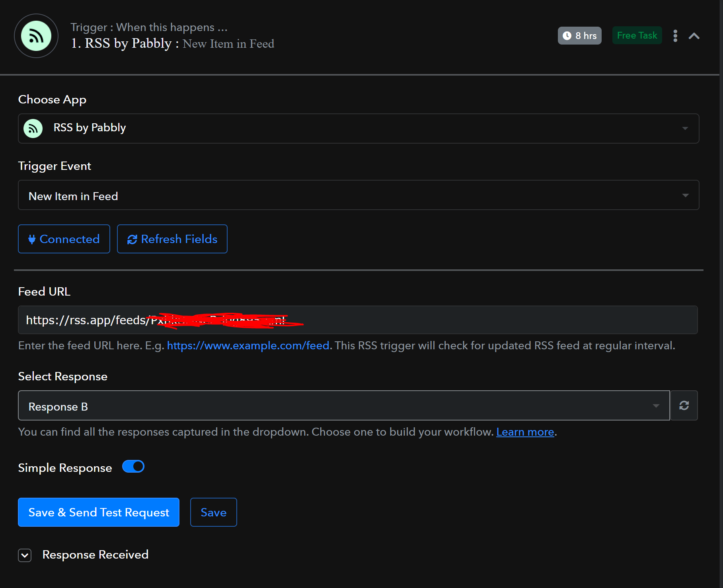Open the Trigger Event dropdown

pyautogui.click(x=359, y=195)
